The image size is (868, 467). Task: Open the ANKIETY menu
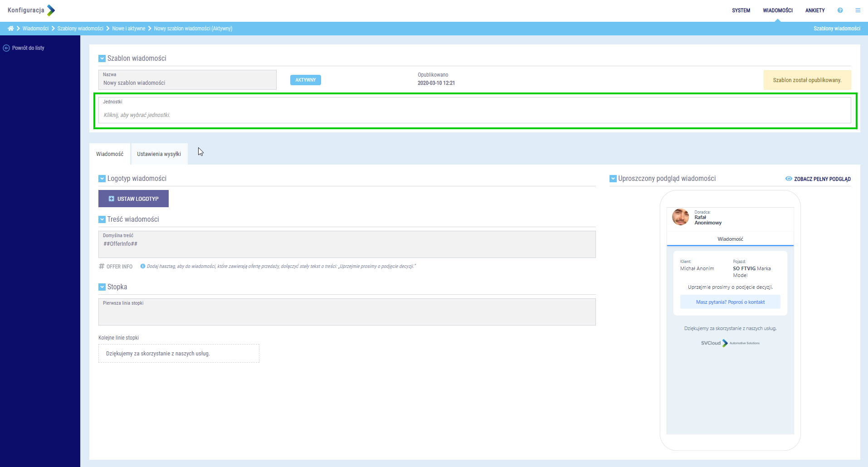tap(814, 10)
